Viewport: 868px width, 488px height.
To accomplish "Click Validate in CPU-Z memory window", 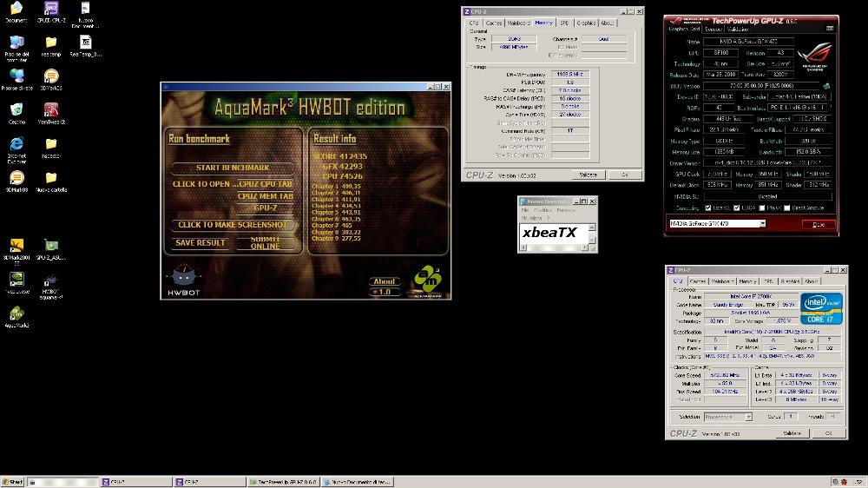I will click(x=588, y=175).
